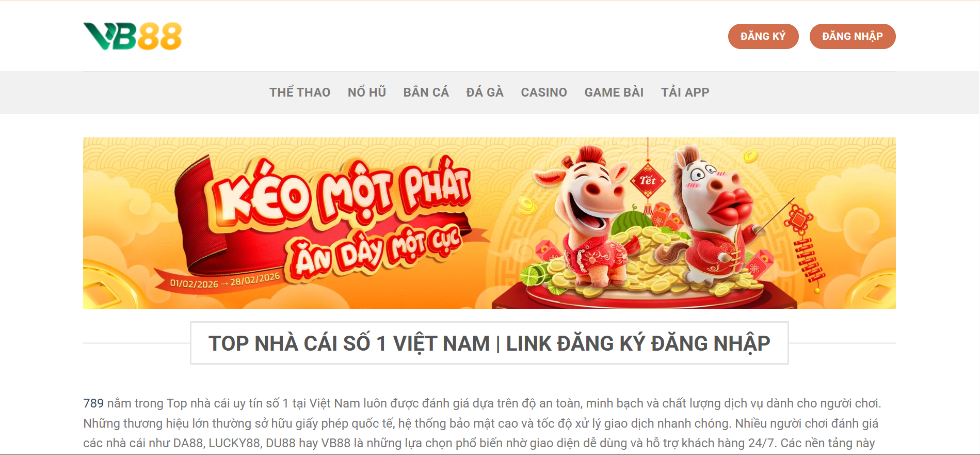This screenshot has height=455, width=980.
Task: Click the banner date range ribbon
Action: pyautogui.click(x=225, y=280)
